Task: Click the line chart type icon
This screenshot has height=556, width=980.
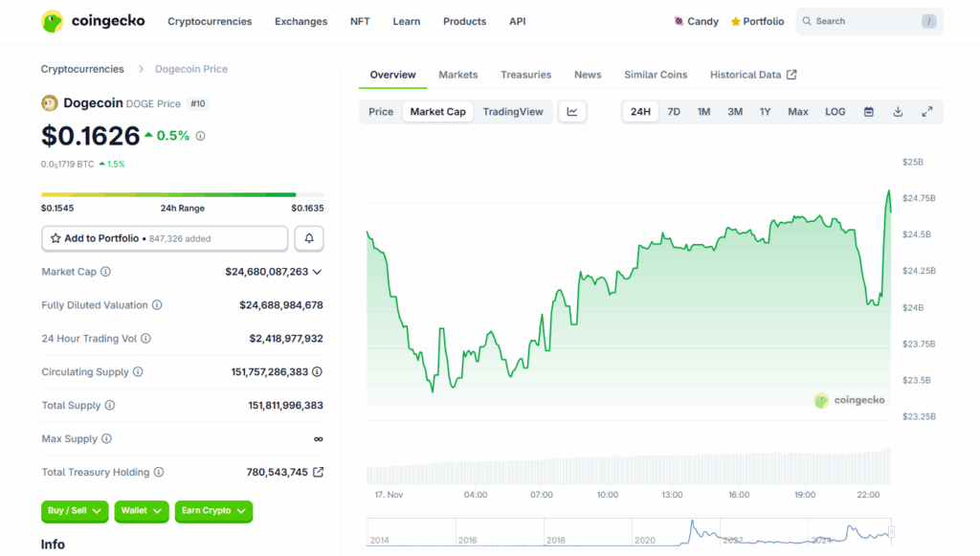Action: [x=572, y=112]
